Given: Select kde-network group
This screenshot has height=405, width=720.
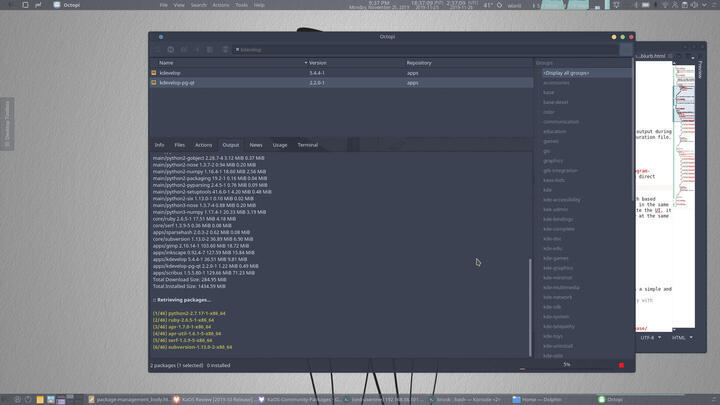Looking at the screenshot, I should [x=557, y=297].
